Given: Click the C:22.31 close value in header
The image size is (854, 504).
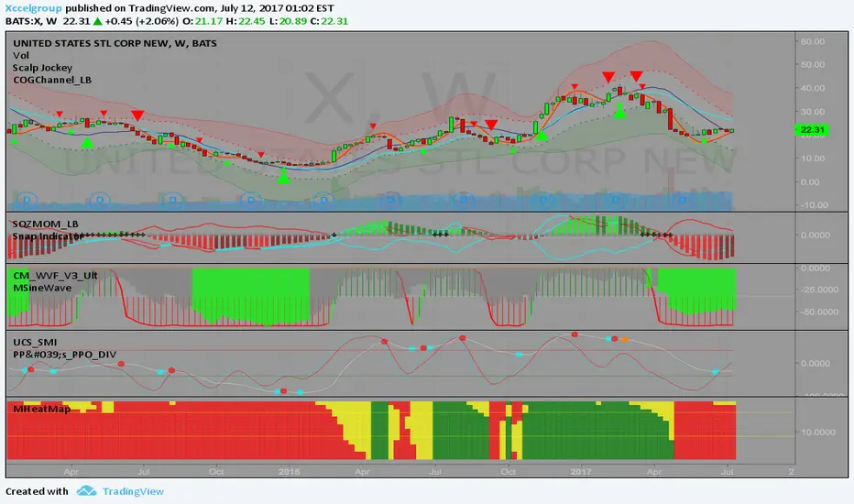Looking at the screenshot, I should 328,21.
